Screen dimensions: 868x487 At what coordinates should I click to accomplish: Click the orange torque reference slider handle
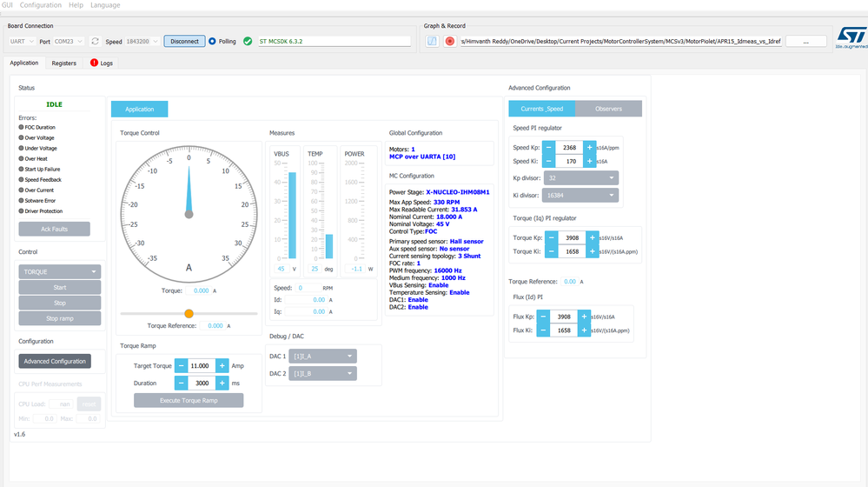pos(189,314)
